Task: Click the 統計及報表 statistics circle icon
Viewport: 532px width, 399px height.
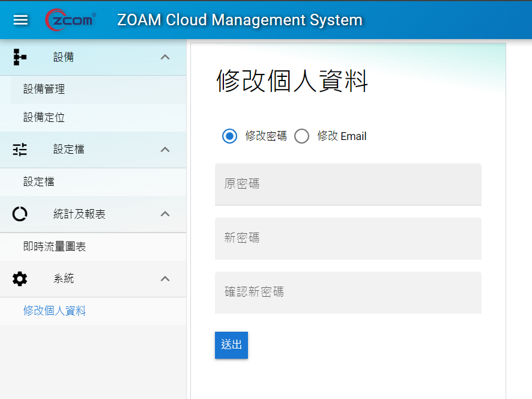Action: (19, 214)
